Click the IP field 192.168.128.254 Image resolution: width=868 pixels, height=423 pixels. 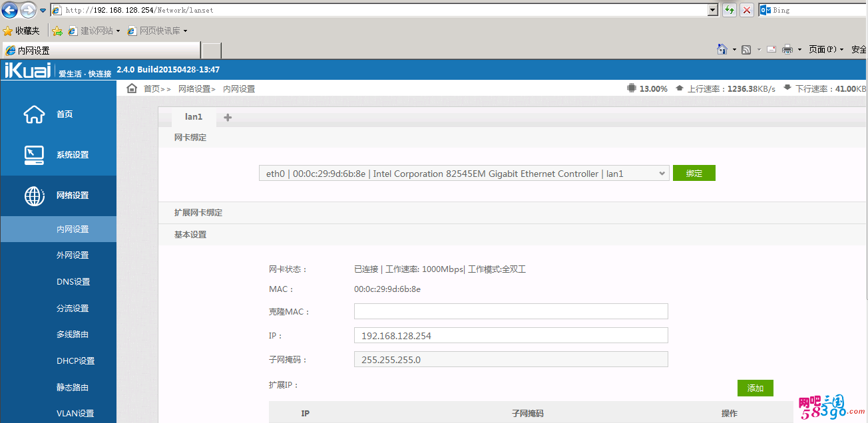click(511, 335)
